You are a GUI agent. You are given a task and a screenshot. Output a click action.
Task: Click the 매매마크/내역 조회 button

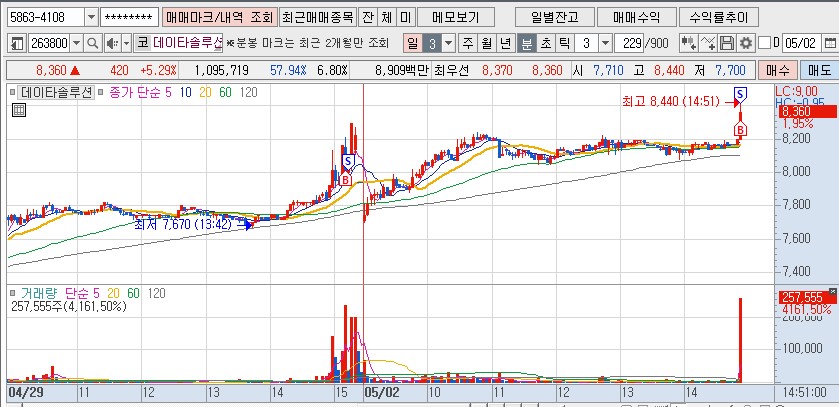tap(220, 18)
